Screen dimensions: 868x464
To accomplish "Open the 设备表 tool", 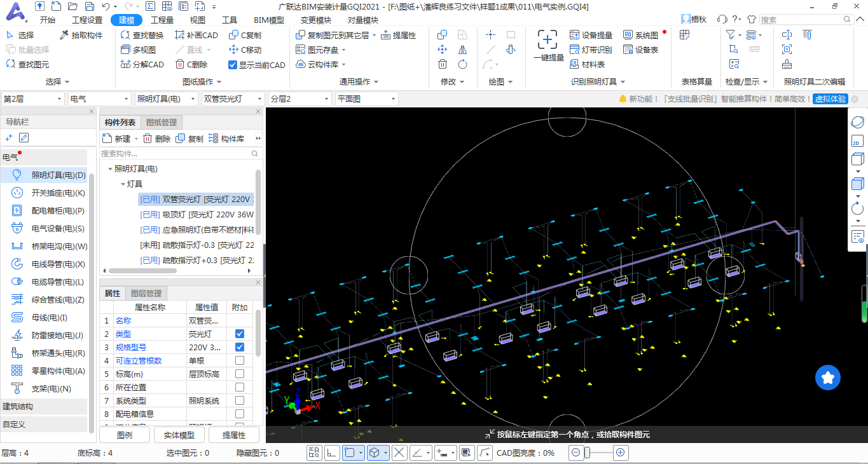I will (641, 50).
